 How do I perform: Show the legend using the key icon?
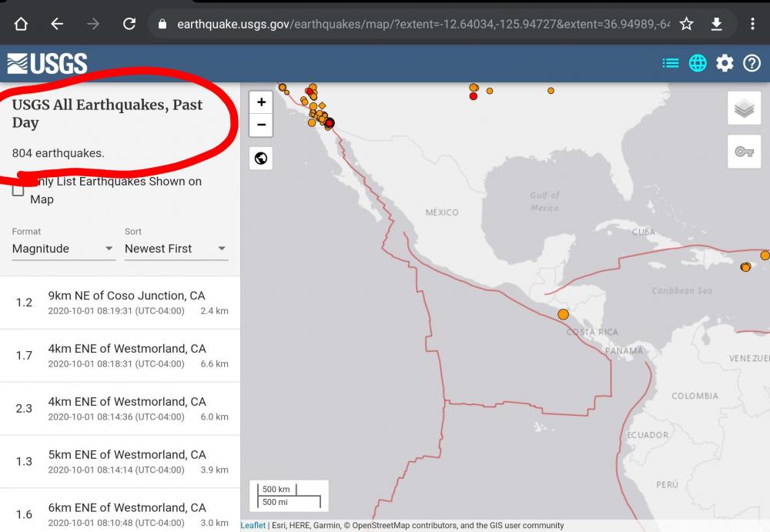[743, 152]
